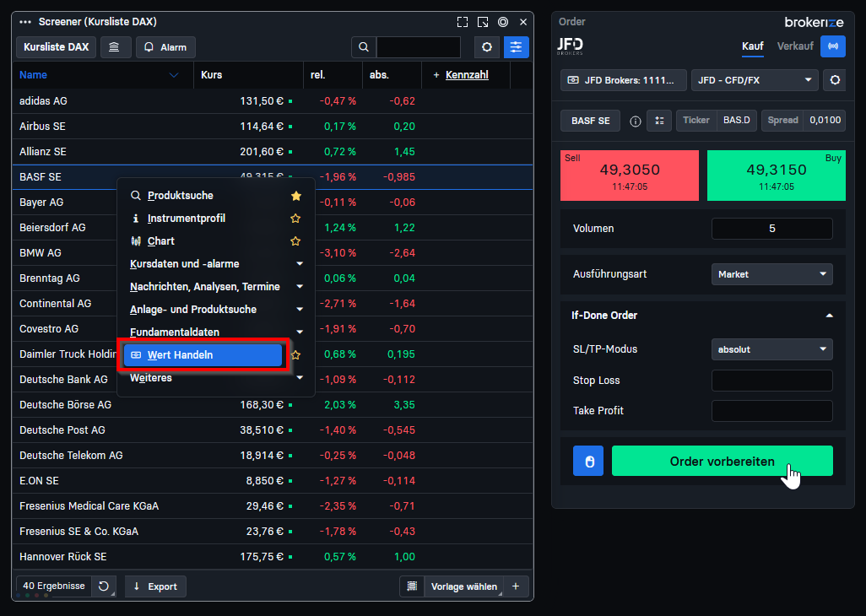Expand Weiteres submenu
Viewport: 866px width, 616px height.
(216, 377)
